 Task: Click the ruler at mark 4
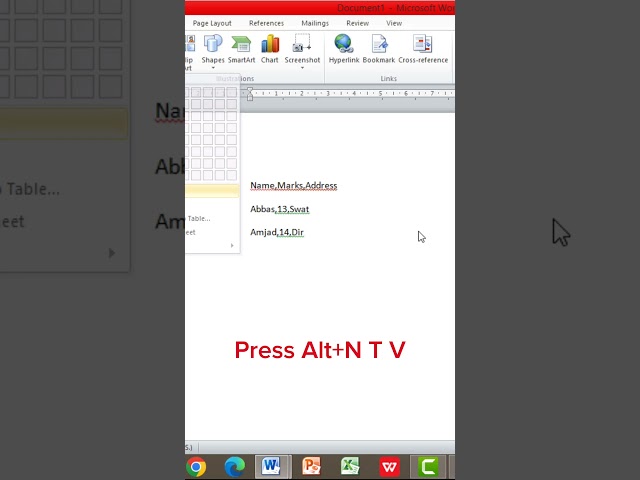tap(354, 93)
